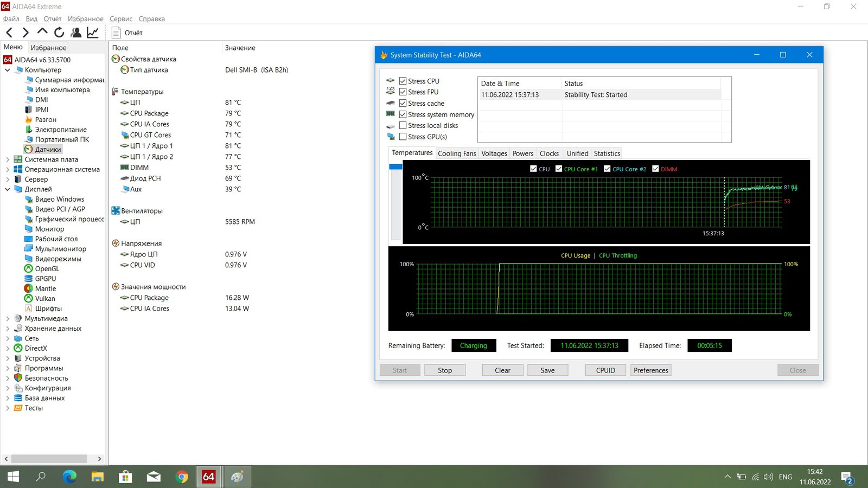
Task: Expand Сеть tree node
Action: pyautogui.click(x=8, y=338)
